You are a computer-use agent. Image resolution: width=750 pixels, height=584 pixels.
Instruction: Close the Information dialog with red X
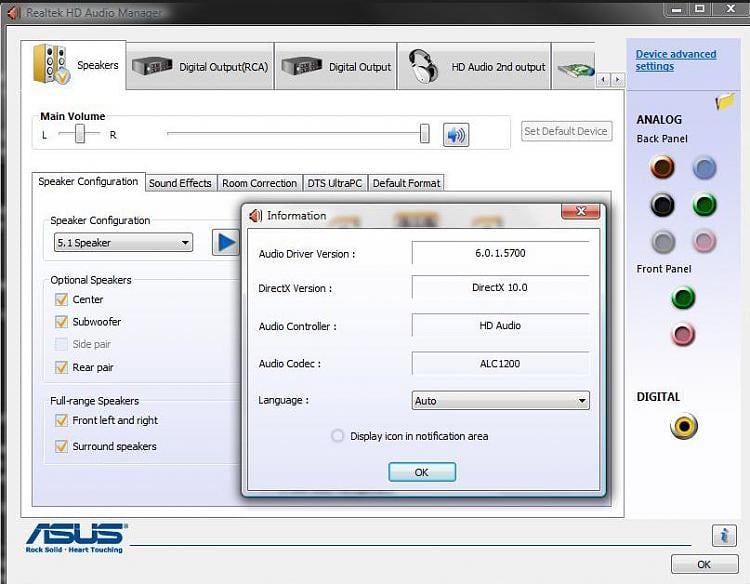click(x=580, y=211)
